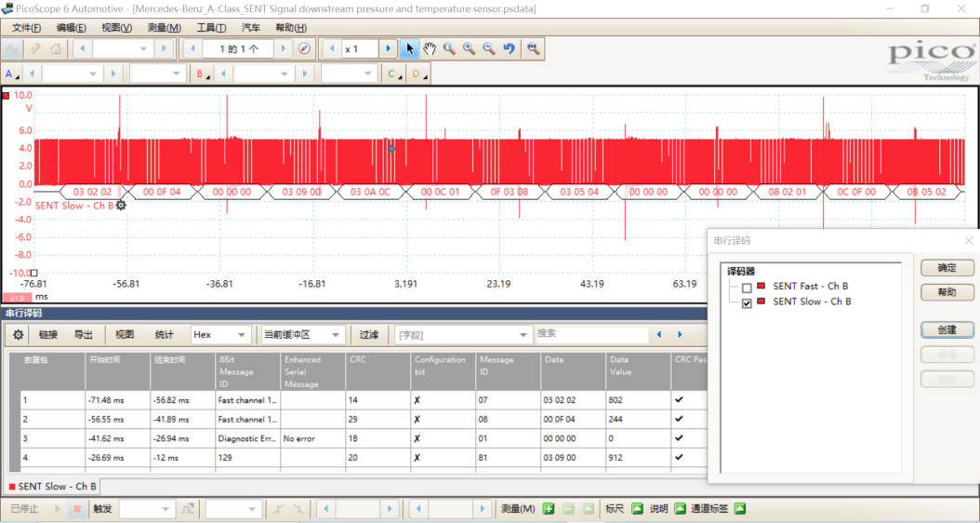The image size is (980, 523).
Task: Select the zoom out tool
Action: (489, 48)
